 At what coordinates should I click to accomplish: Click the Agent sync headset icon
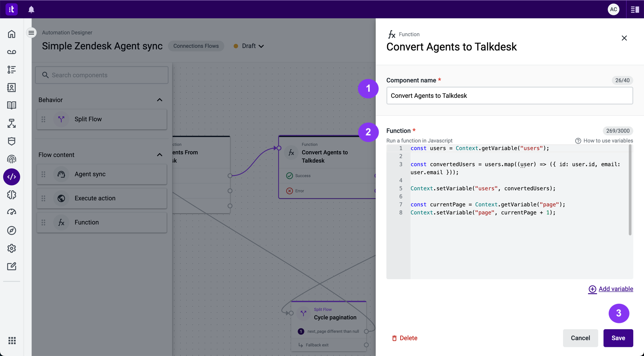[x=61, y=174]
